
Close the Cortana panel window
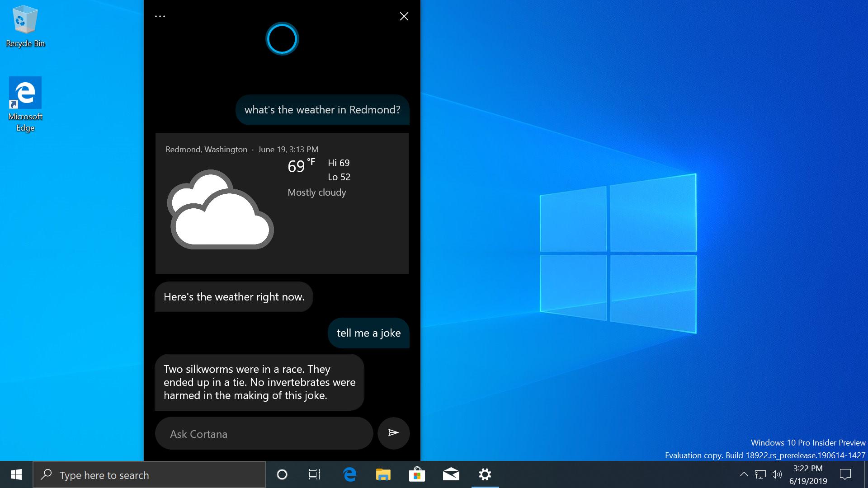[x=404, y=16]
